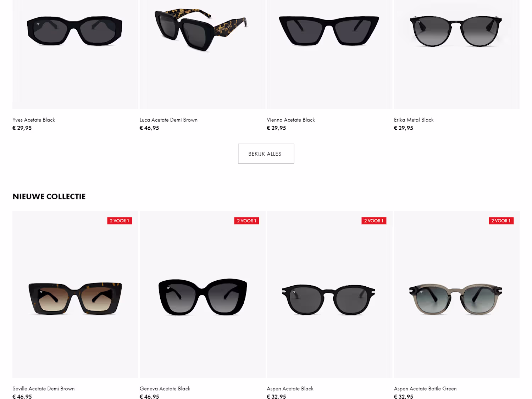Open the Luca Acetate Demi Brown sunglasses image

pyautogui.click(x=203, y=54)
